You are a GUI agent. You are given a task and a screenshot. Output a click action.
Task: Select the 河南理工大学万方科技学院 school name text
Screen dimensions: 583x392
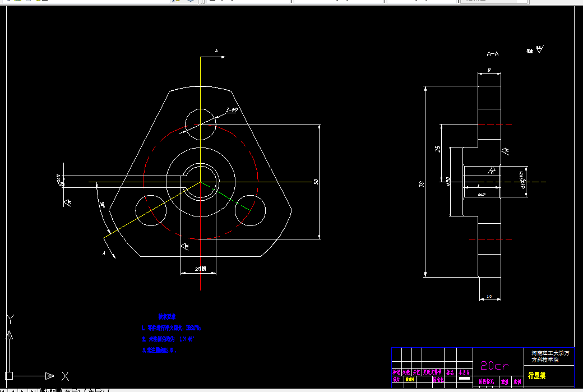click(x=550, y=356)
